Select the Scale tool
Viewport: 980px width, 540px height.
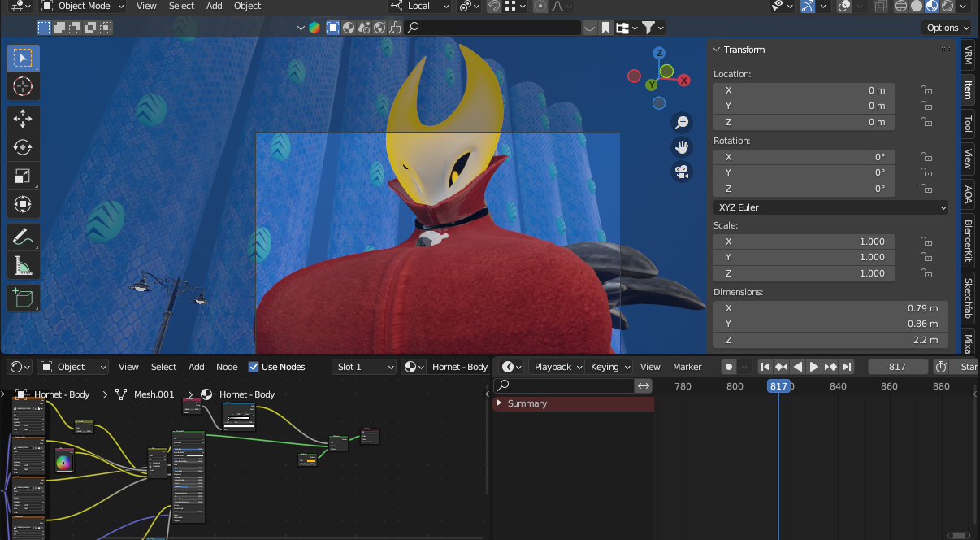(23, 176)
